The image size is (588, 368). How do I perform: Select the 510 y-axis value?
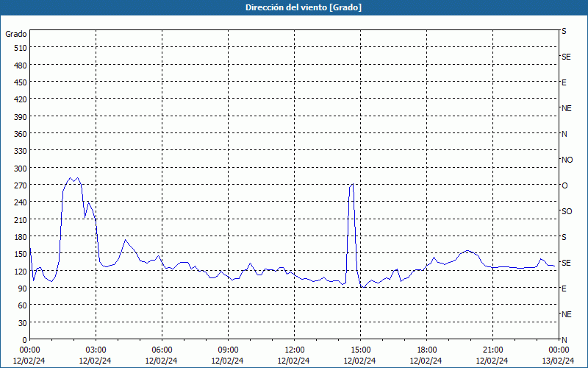[21, 48]
